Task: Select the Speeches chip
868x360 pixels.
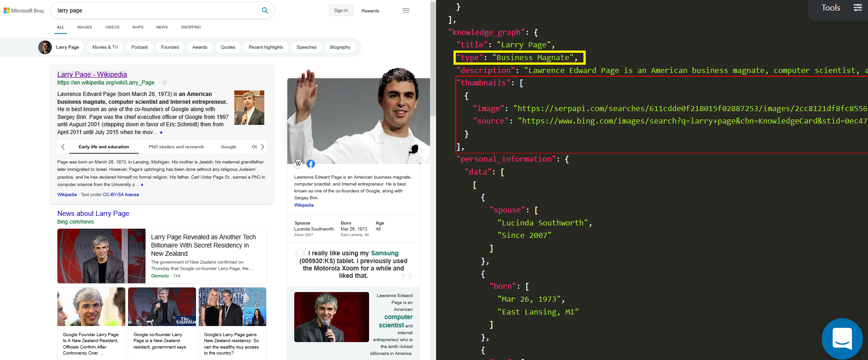Action: point(307,47)
